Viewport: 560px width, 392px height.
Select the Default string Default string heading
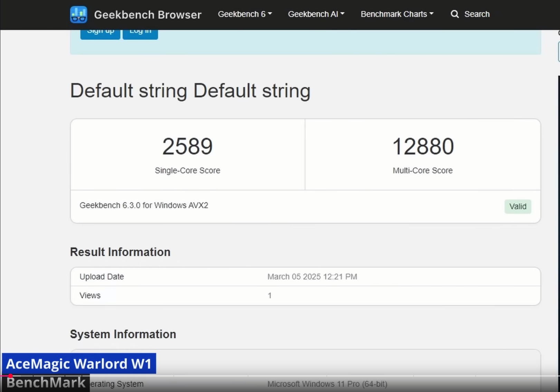(x=190, y=91)
